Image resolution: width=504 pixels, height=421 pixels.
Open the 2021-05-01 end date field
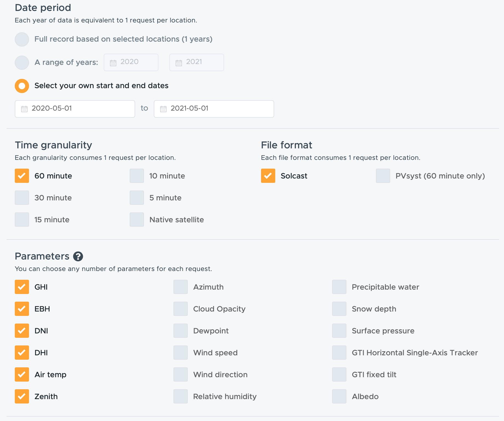pyautogui.click(x=214, y=109)
